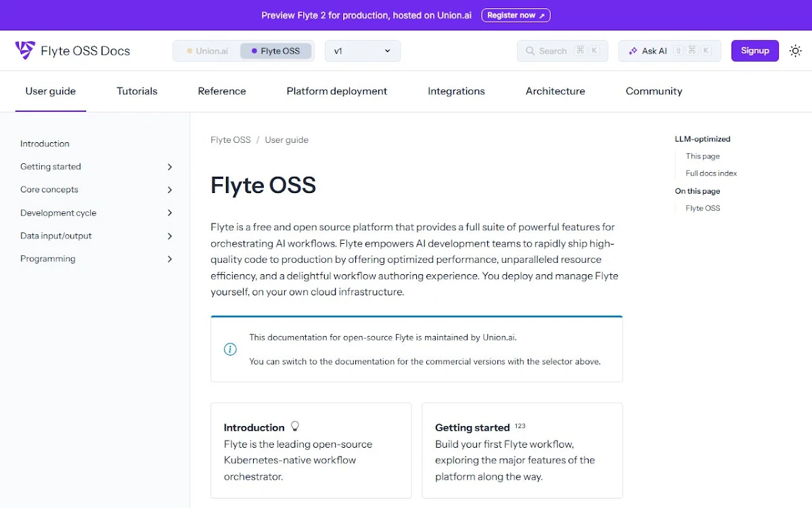Click the Flyte OSS page heading
The width and height of the screenshot is (812, 508).
click(x=263, y=185)
